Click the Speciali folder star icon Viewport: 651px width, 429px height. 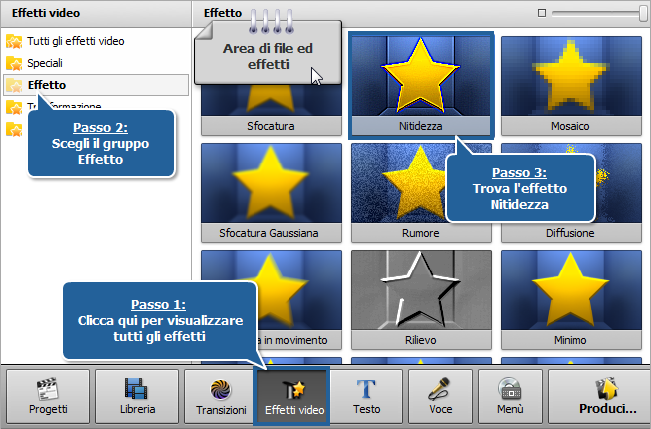[14, 63]
